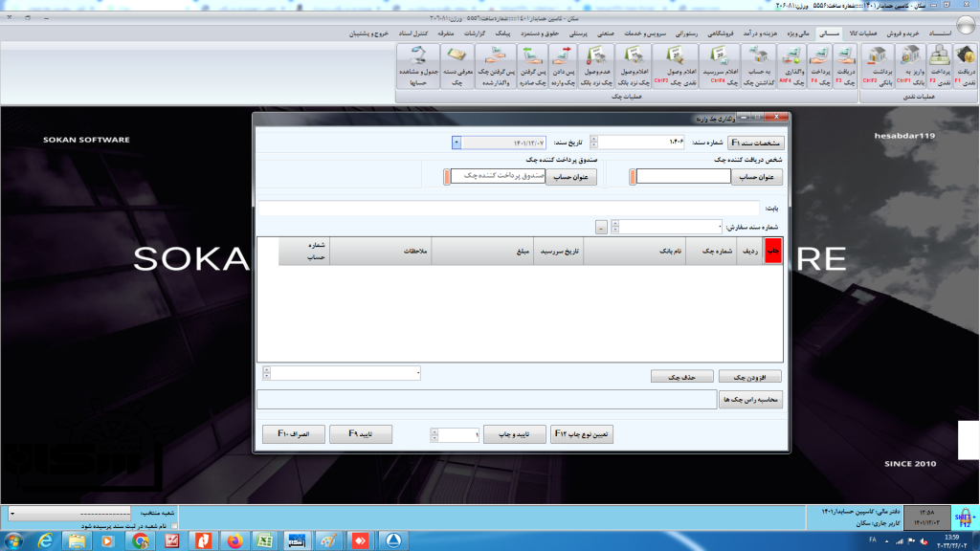Click the مشخصات سند F1 button
Viewport: 980px width, 551px height.
pos(756,143)
